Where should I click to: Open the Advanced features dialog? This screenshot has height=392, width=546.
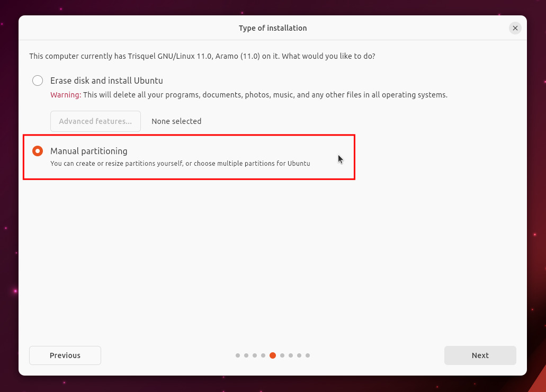pyautogui.click(x=95, y=121)
